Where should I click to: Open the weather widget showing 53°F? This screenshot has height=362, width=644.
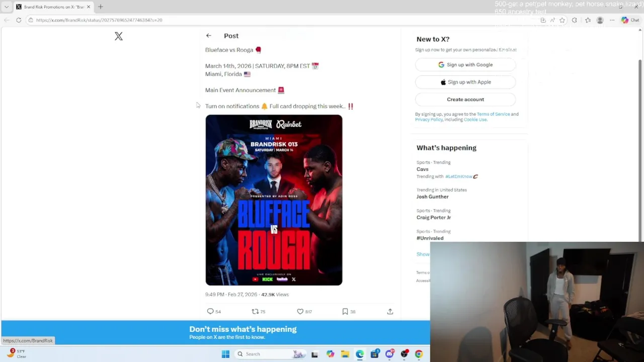[x=16, y=353]
